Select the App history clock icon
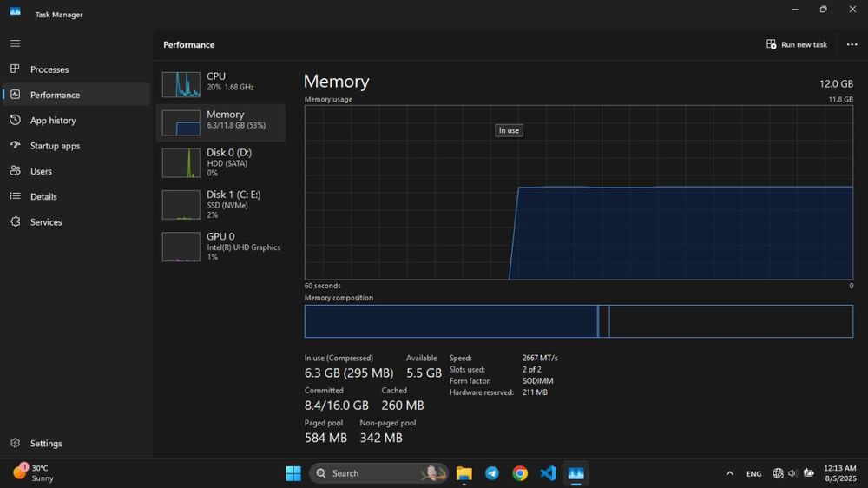This screenshot has height=488, width=868. [x=15, y=120]
